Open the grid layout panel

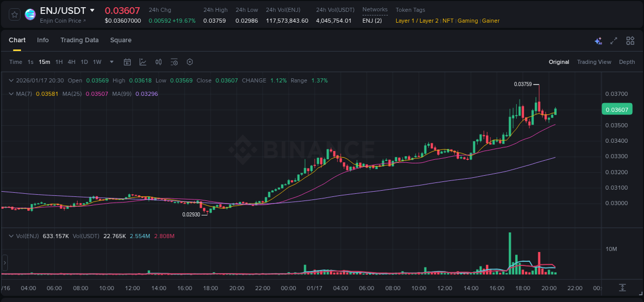pyautogui.click(x=630, y=41)
